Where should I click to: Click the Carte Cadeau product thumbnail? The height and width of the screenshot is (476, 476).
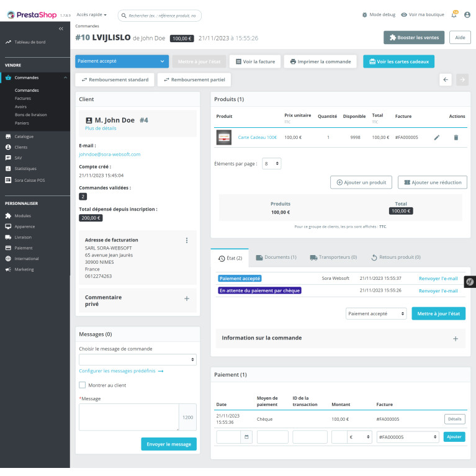coord(223,137)
